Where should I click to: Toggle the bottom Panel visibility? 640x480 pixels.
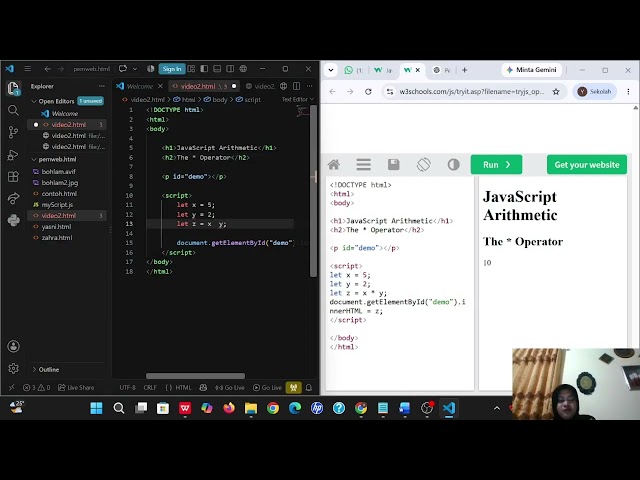217,69
